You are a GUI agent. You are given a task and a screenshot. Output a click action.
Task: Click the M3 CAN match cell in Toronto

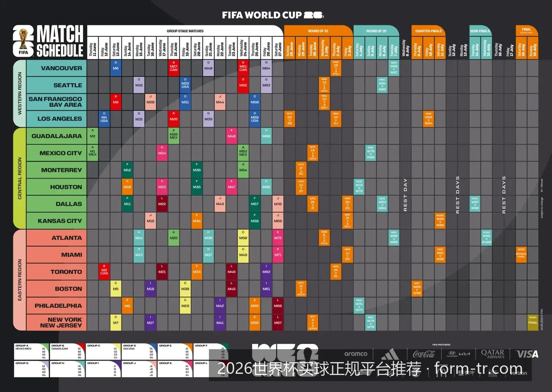pyautogui.click(x=104, y=272)
